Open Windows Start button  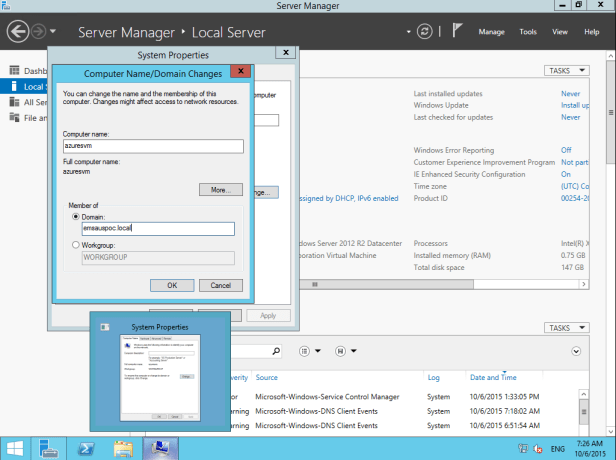point(17,447)
